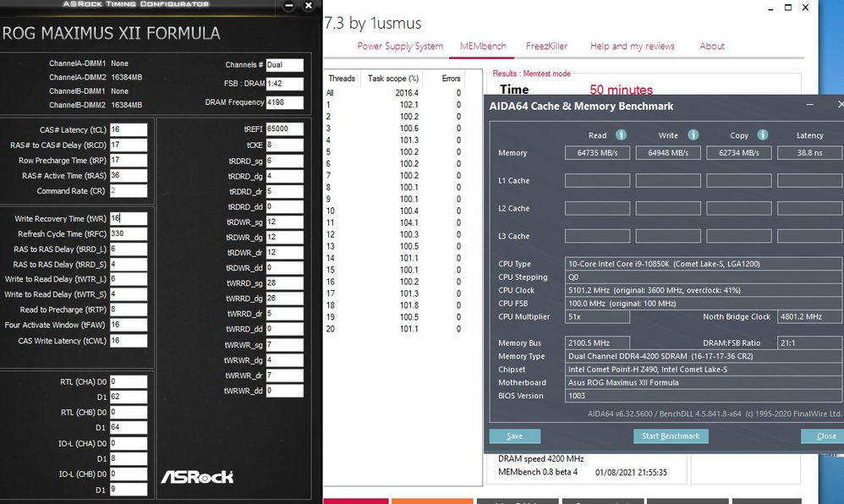Viewport: 844px width, 504px height.
Task: Minimize the ASRock Timing Configurator window
Action: click(x=289, y=6)
